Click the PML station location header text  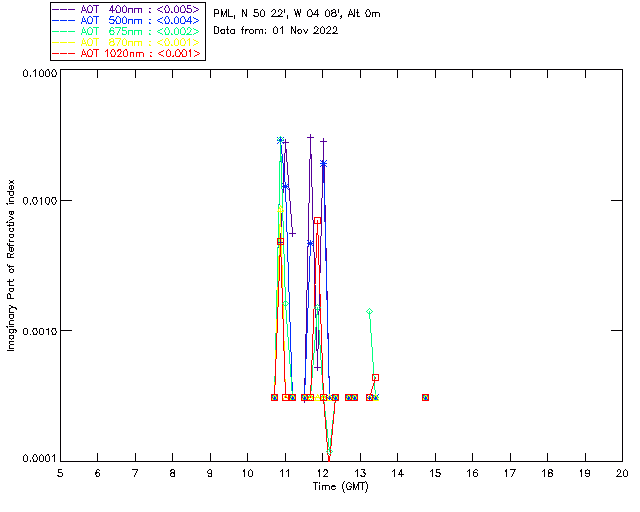[x=297, y=14]
